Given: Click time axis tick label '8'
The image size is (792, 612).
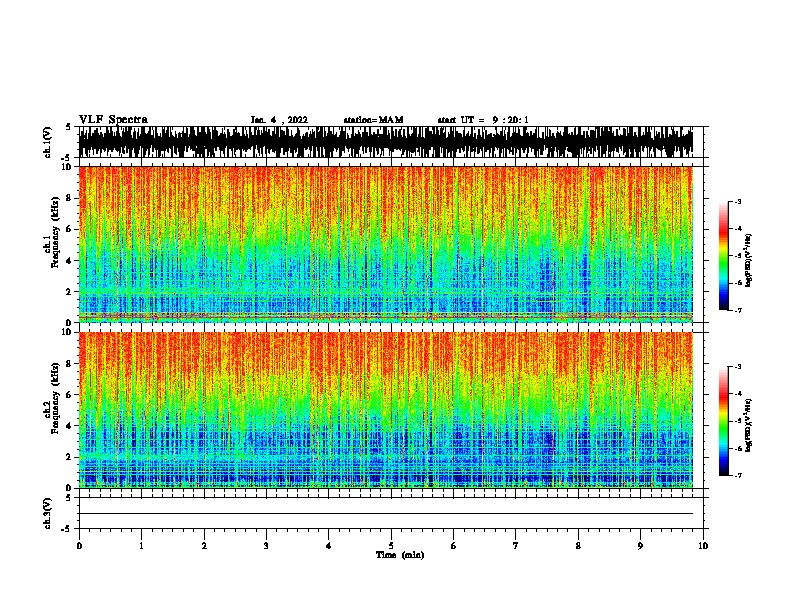Looking at the screenshot, I should coord(578,546).
